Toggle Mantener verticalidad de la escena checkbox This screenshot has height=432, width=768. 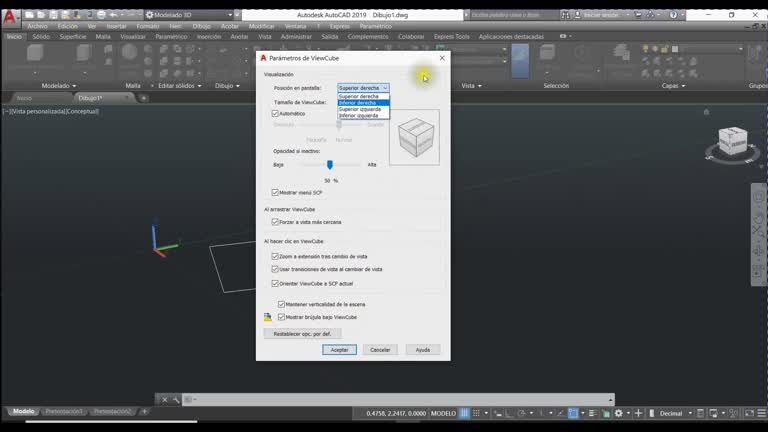tap(281, 304)
